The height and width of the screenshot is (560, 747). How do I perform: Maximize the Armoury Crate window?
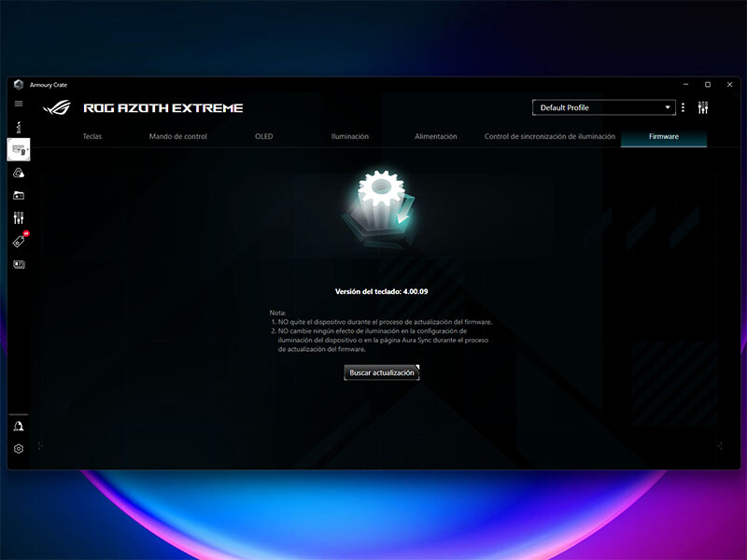point(708,85)
